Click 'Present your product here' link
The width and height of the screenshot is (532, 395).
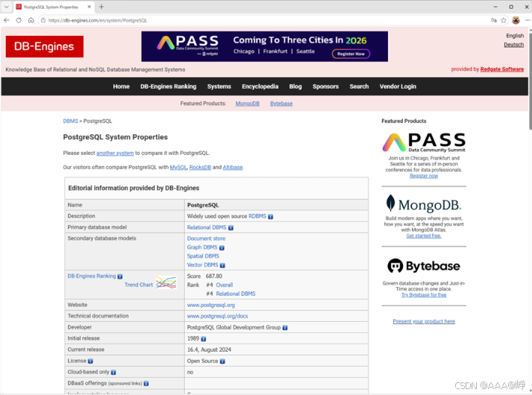[424, 321]
